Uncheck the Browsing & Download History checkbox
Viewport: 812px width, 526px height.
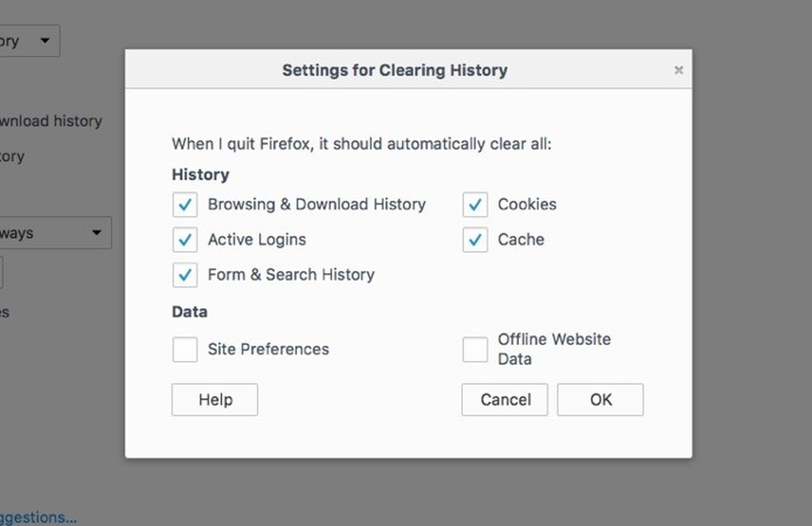(185, 205)
